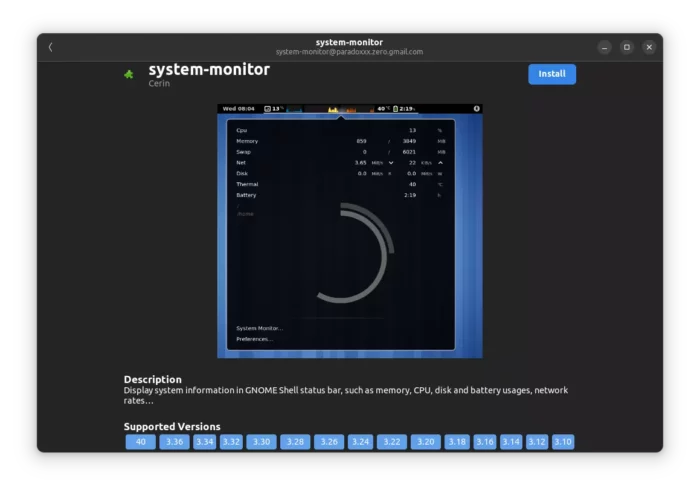The width and height of the screenshot is (700, 493).
Task: Click the description paragraph text
Action: pos(346,395)
